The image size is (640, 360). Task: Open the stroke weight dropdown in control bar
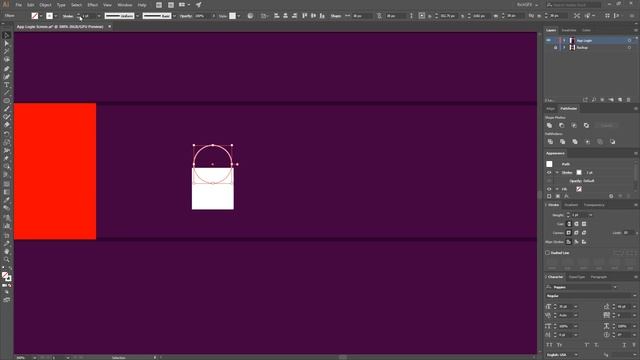(98, 16)
